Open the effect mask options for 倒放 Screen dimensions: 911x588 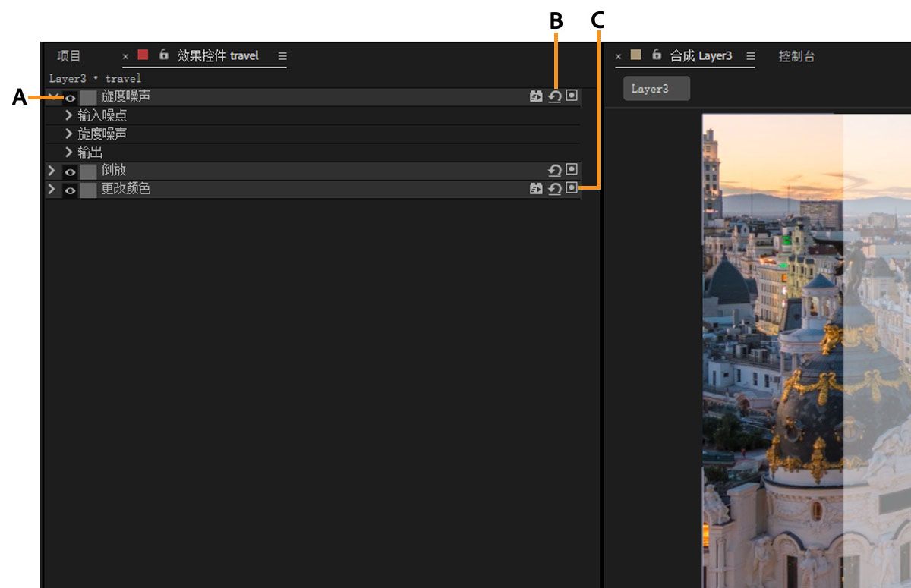point(572,169)
